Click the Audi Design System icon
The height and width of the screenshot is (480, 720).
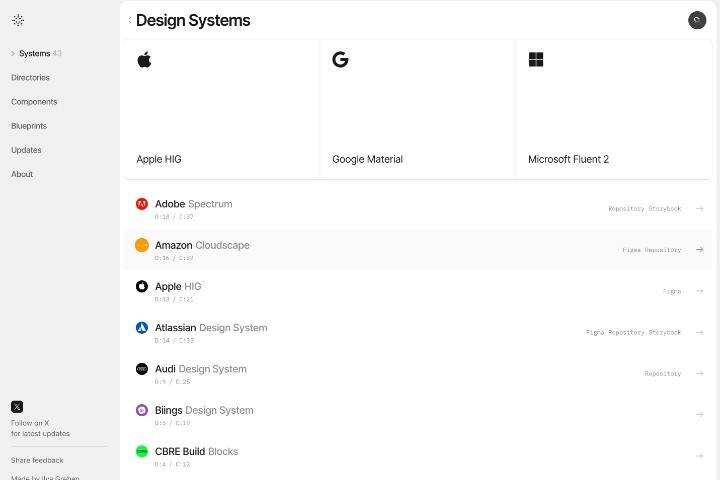pyautogui.click(x=142, y=369)
